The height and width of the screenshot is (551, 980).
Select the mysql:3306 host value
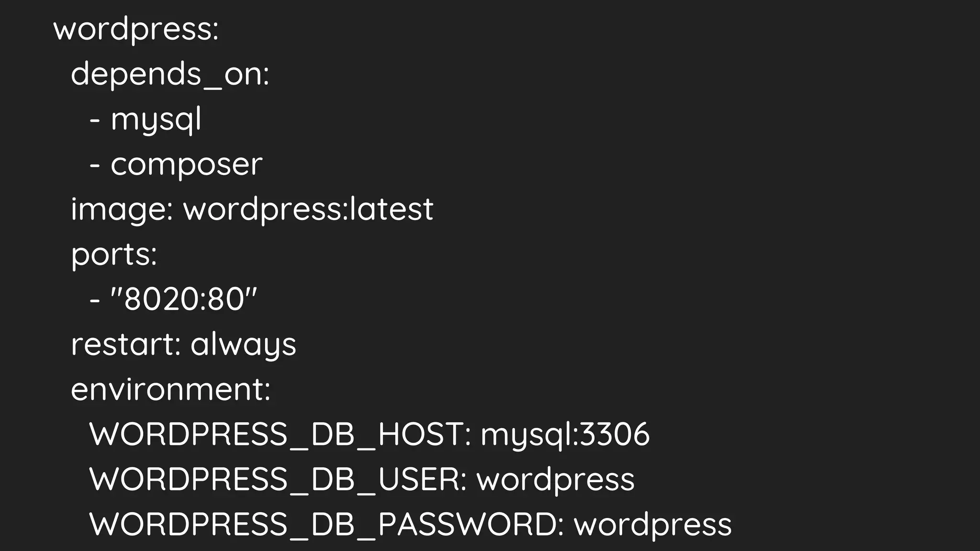pyautogui.click(x=565, y=434)
